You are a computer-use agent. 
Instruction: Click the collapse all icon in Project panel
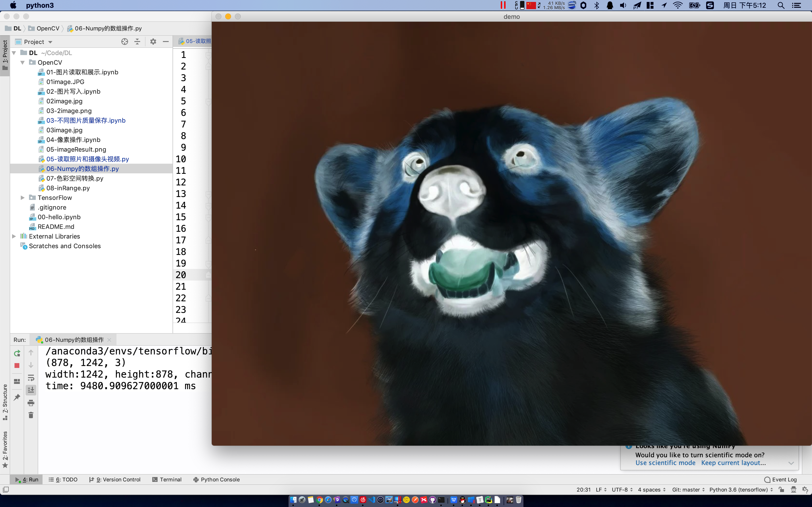coord(137,42)
